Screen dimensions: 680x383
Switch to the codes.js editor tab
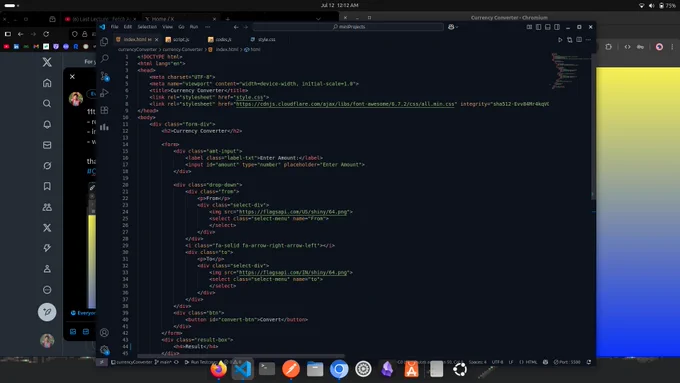pyautogui.click(x=220, y=39)
